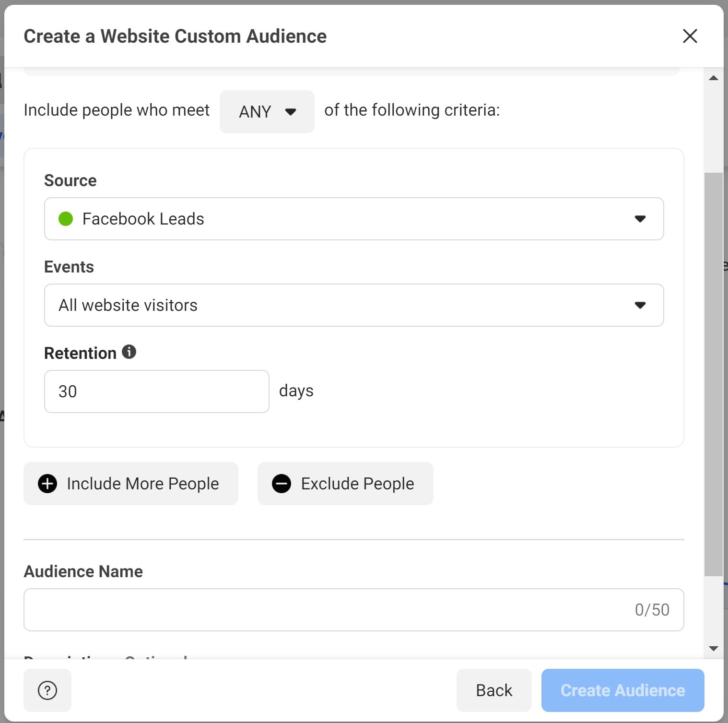This screenshot has width=728, height=723.
Task: Click the Create Audience button
Action: [623, 690]
